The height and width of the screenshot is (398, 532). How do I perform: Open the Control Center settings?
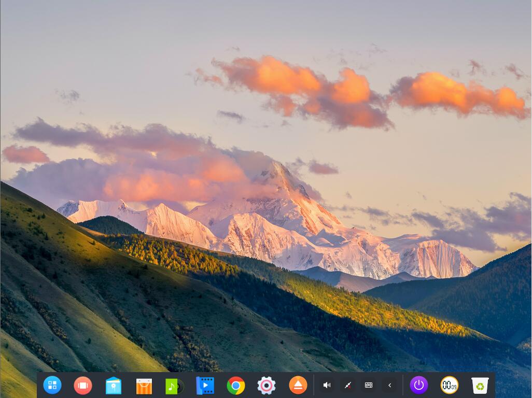(267, 385)
